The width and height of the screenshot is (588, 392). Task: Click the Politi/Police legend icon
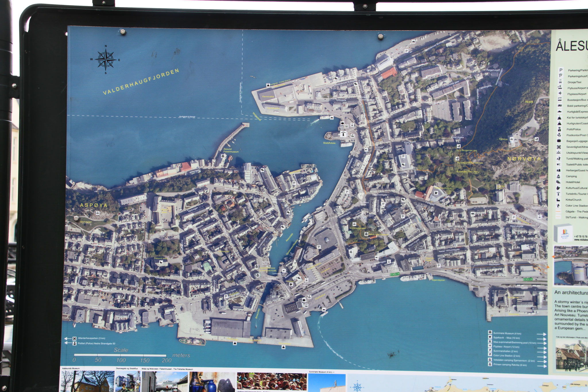click(x=560, y=129)
